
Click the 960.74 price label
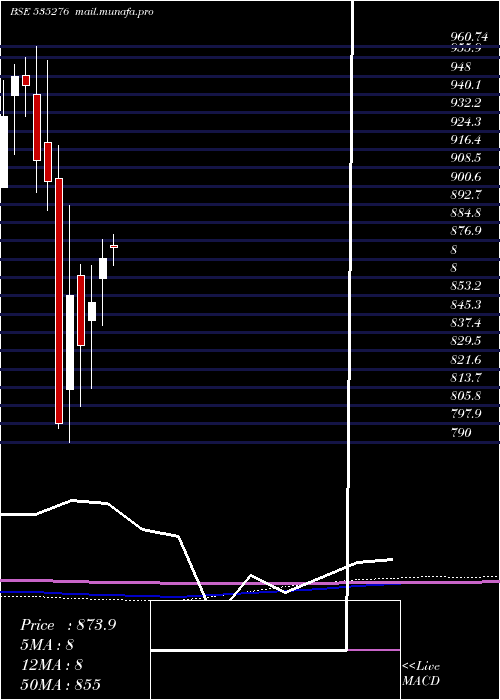469,37
